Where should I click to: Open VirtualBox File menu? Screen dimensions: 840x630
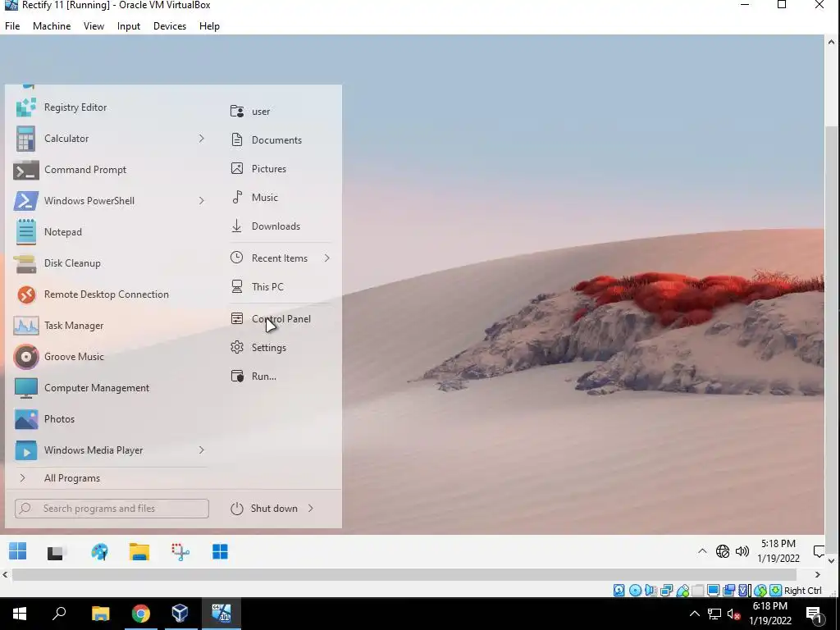[x=12, y=25]
